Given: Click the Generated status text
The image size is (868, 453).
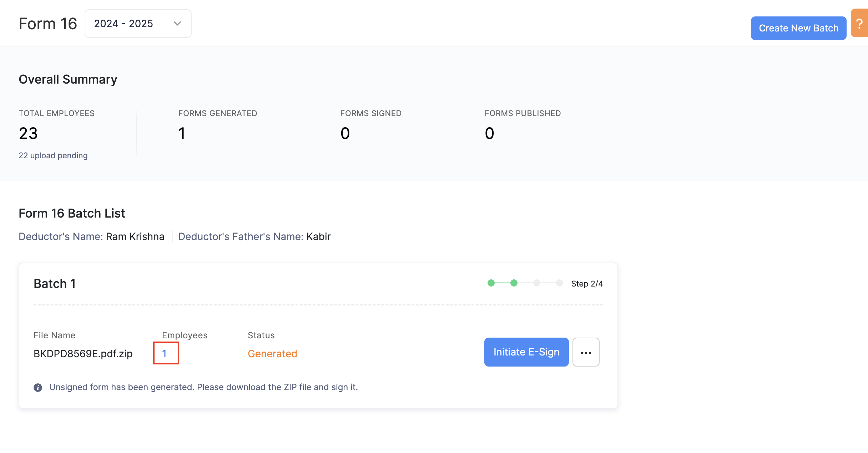Looking at the screenshot, I should pos(272,354).
